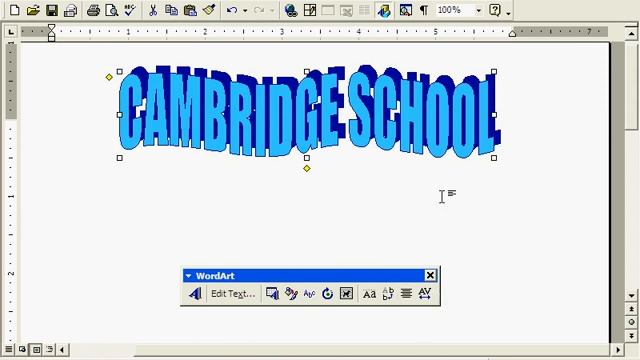Go to previous page with double-up arrow

tap(631, 309)
